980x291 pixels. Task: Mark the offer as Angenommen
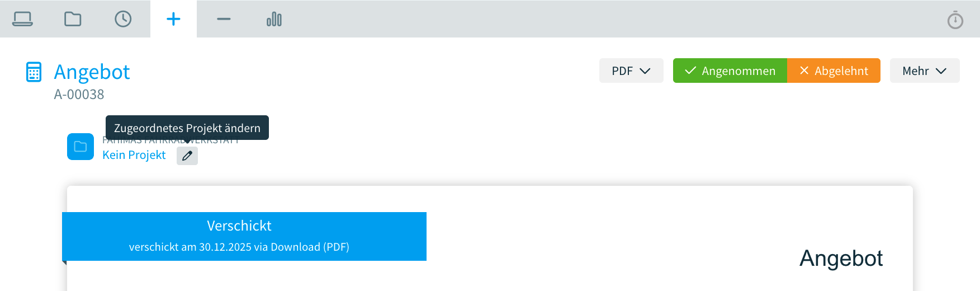(730, 71)
